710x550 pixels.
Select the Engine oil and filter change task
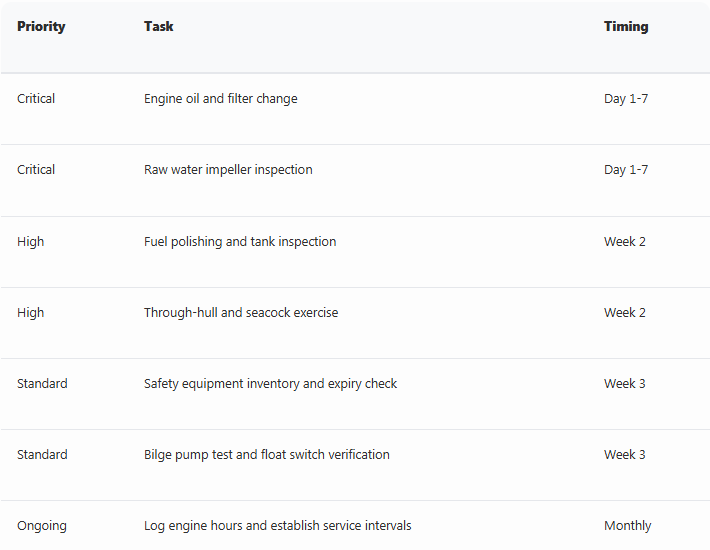(x=221, y=99)
